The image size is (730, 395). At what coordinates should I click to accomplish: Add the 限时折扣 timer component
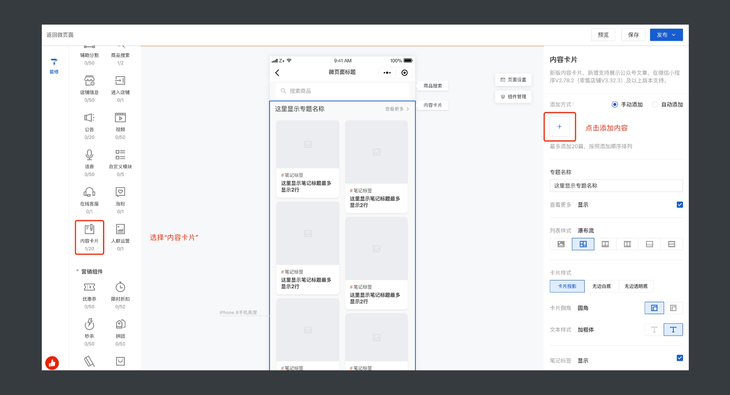[x=120, y=287]
